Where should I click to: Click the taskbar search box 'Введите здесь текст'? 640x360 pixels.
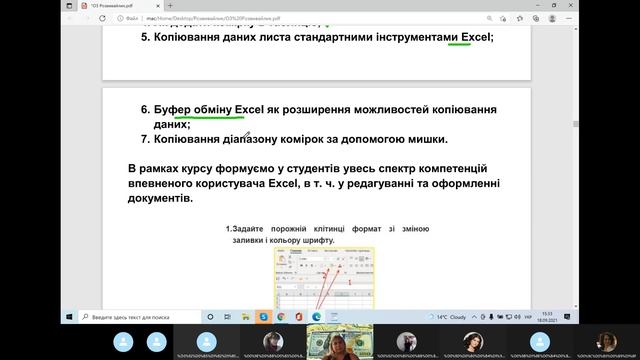tap(140, 317)
